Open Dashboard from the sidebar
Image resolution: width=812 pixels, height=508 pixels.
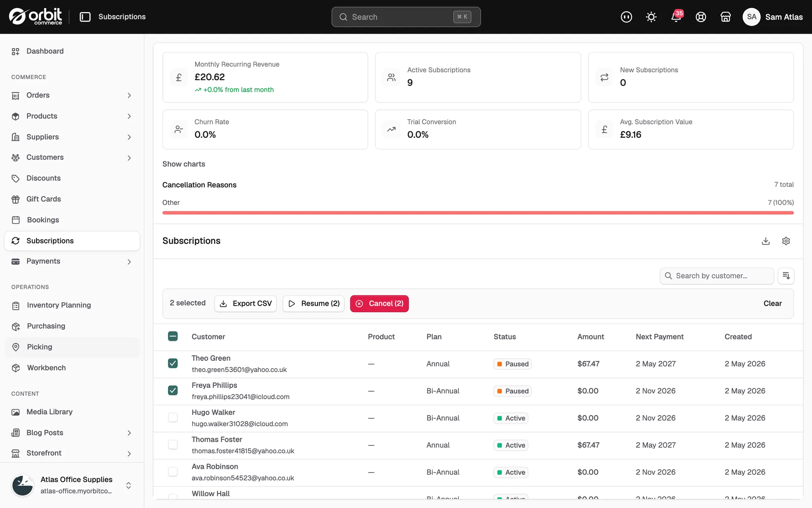pyautogui.click(x=72, y=51)
